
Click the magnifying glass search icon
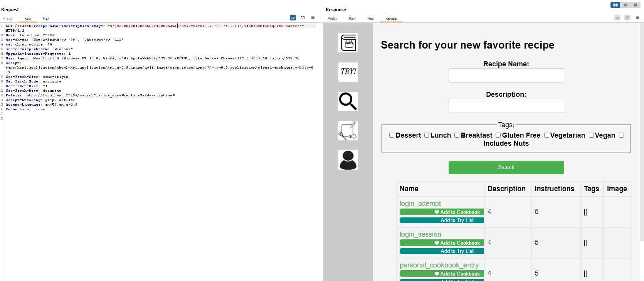(348, 101)
